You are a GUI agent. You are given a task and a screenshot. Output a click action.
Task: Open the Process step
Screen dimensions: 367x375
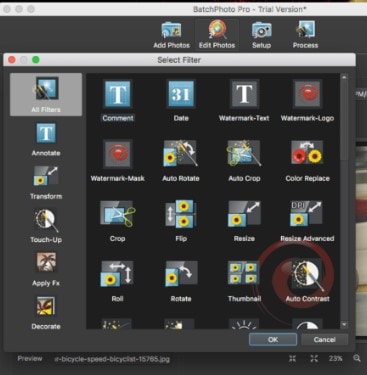point(305,35)
